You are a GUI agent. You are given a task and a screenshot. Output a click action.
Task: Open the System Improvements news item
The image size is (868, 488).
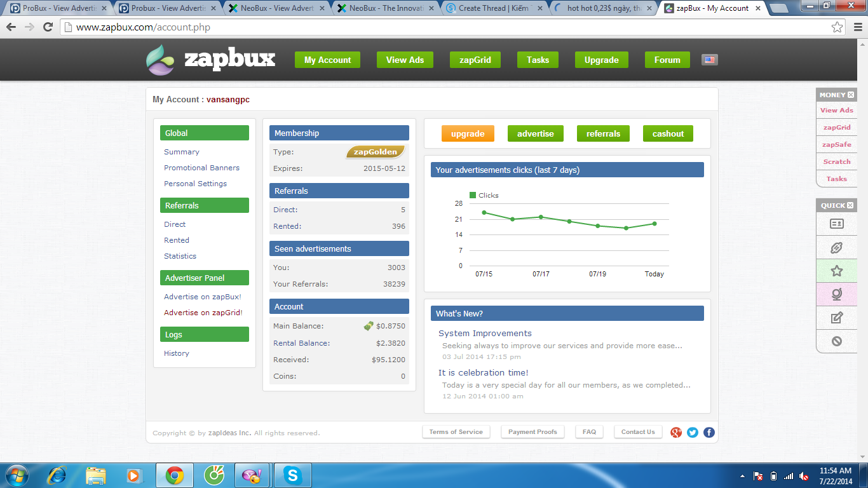click(x=485, y=333)
